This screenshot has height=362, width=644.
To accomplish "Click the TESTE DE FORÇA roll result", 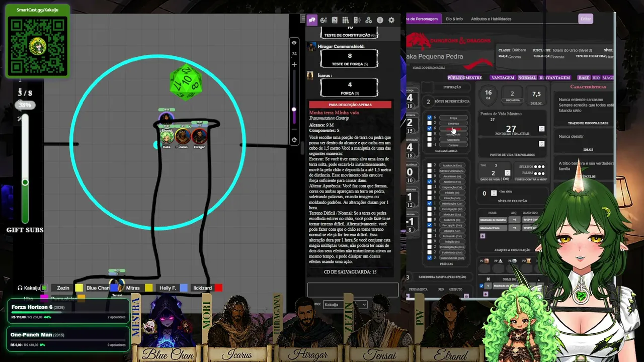I will [350, 58].
